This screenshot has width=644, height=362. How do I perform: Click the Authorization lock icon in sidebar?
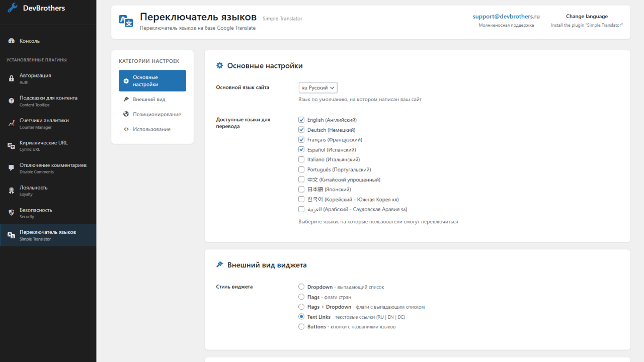coord(11,78)
